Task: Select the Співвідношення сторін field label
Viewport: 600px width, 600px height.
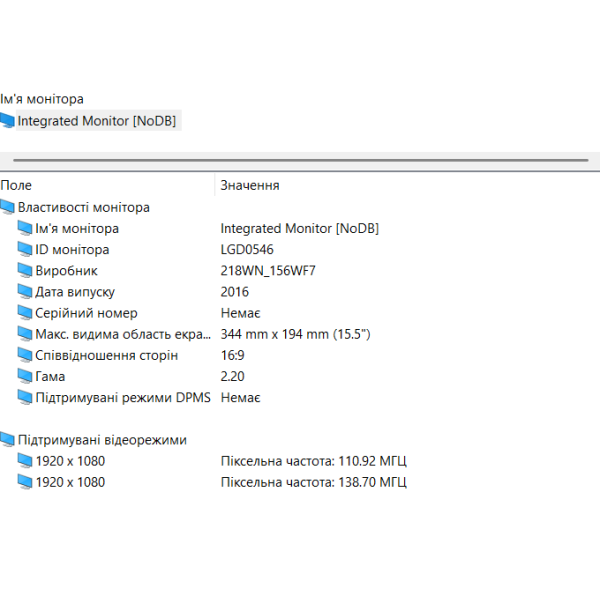Action: click(x=106, y=355)
